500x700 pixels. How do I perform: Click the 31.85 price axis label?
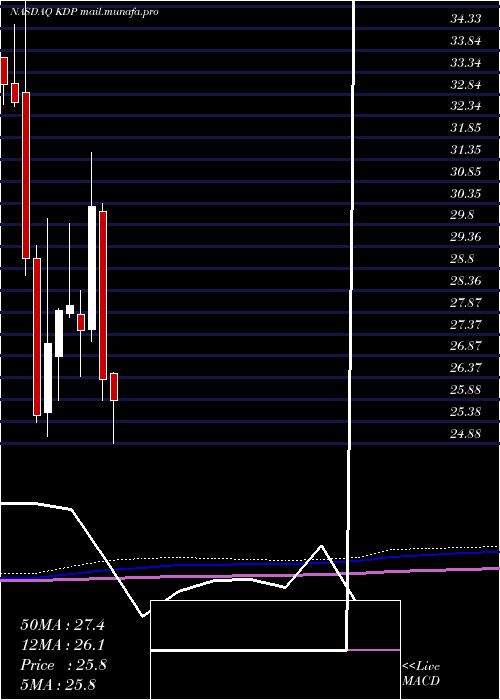tap(466, 128)
